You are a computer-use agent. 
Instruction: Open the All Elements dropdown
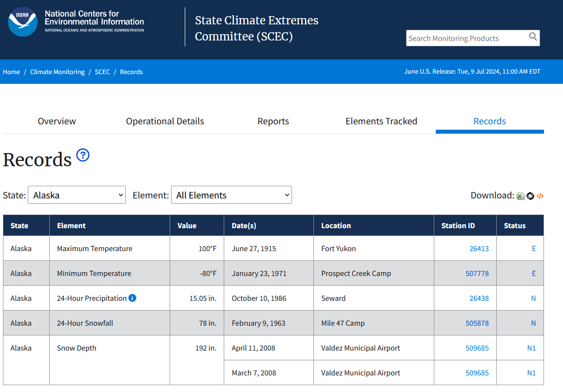[x=232, y=195]
